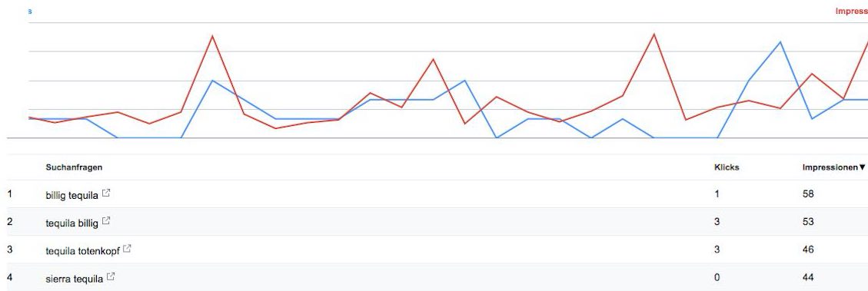Open external link icon beside sierra tequila
This screenshot has width=868, height=291.
coord(111,276)
